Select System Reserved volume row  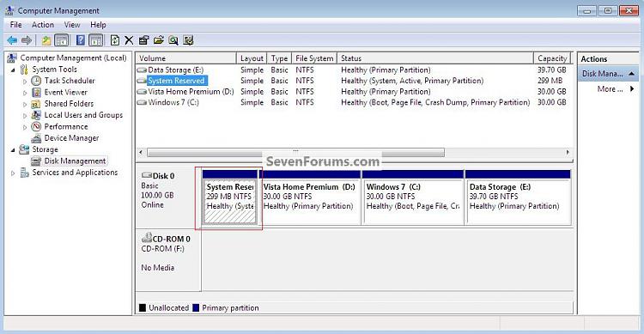click(353, 81)
